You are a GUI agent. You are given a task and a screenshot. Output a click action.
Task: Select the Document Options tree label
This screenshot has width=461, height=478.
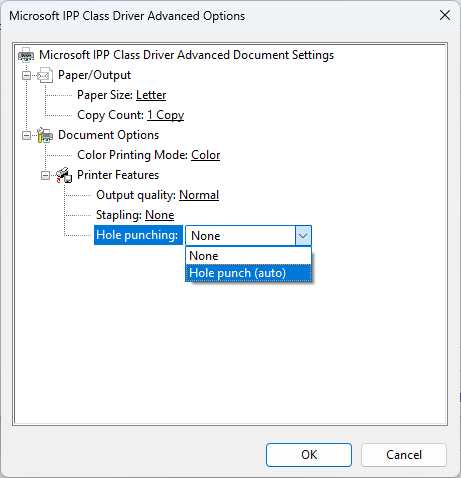point(108,135)
